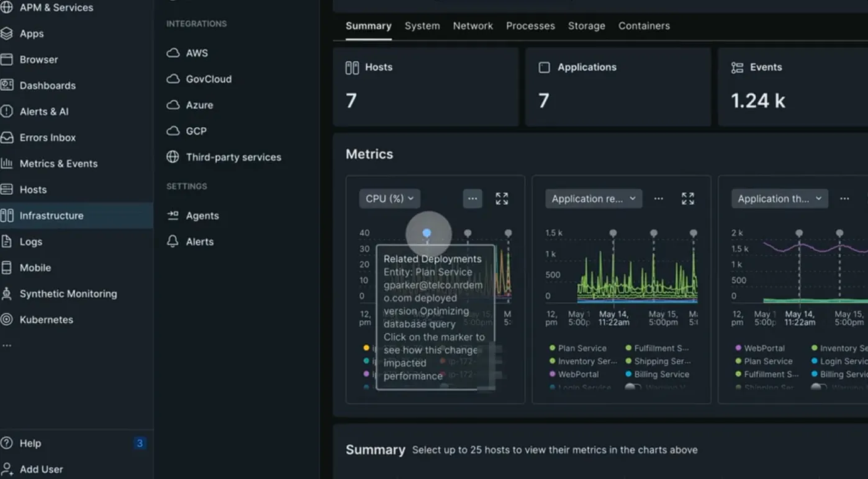
Task: Open the Application re... metric dropdown
Action: tap(594, 199)
